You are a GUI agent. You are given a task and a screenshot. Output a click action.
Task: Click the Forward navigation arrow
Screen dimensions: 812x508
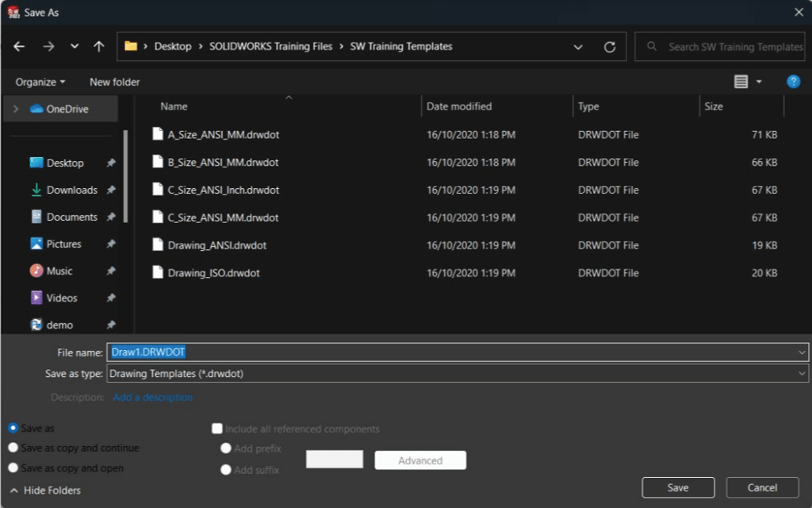point(48,47)
